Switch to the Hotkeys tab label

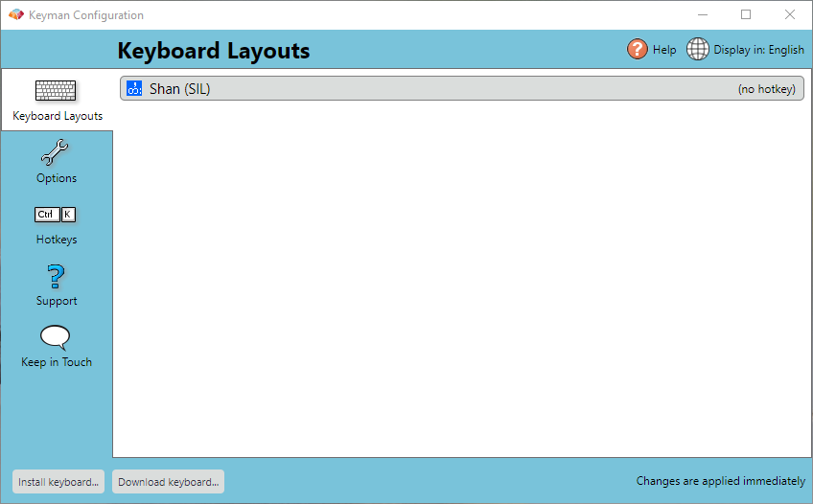click(x=57, y=240)
